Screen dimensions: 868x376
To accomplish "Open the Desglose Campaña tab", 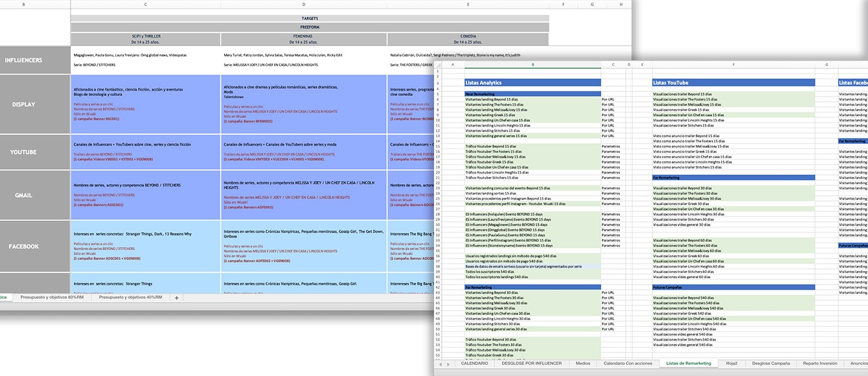I will [770, 364].
